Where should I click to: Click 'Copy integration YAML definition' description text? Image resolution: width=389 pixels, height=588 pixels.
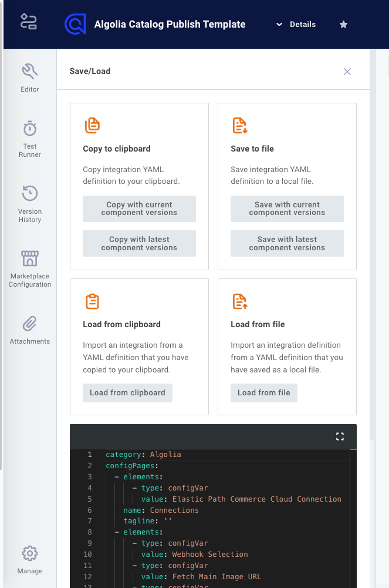click(x=131, y=176)
